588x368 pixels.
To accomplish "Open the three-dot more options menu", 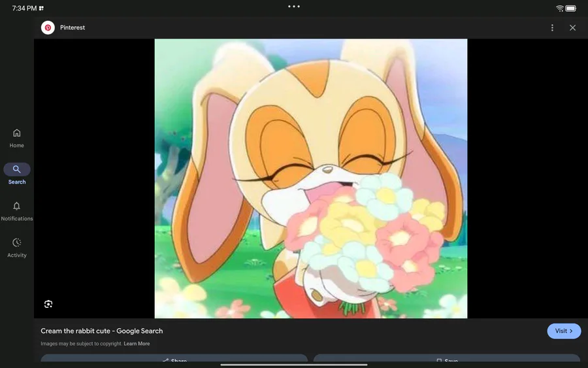I will point(552,27).
